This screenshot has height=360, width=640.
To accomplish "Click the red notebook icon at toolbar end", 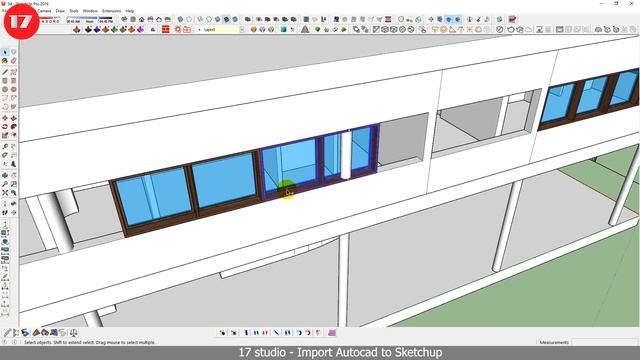I will click(x=512, y=19).
